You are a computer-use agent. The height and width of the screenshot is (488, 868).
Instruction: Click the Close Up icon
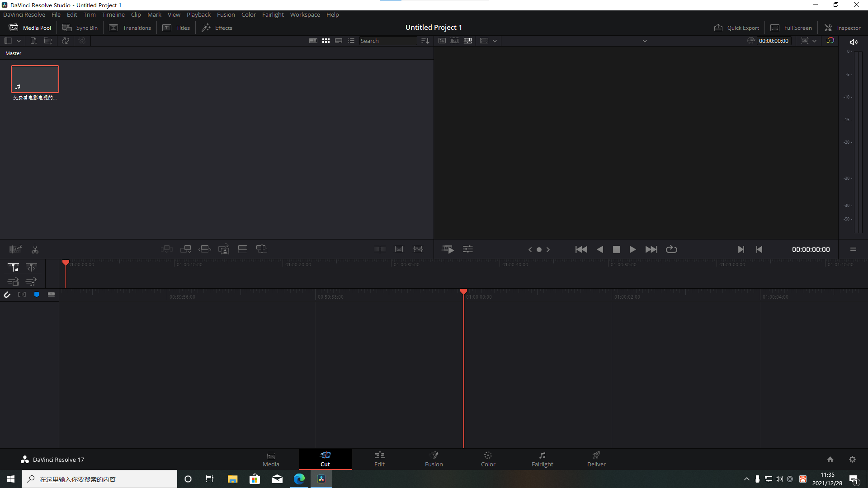point(224,249)
